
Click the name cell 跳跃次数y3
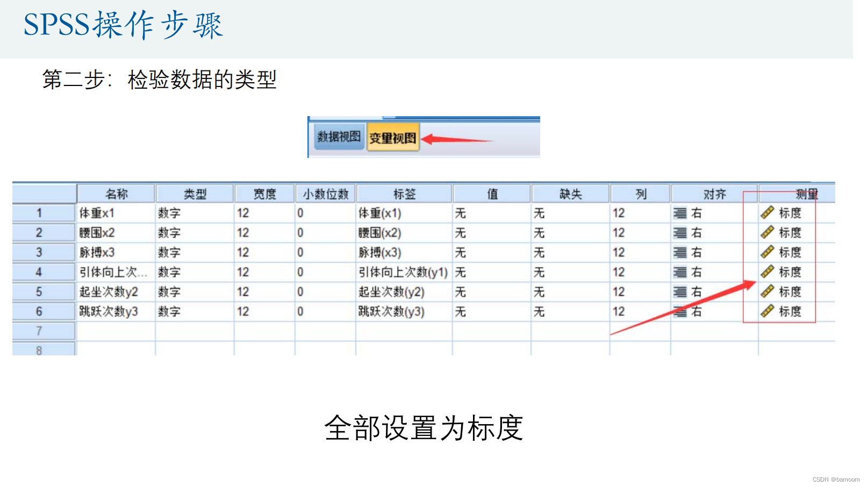(x=116, y=311)
